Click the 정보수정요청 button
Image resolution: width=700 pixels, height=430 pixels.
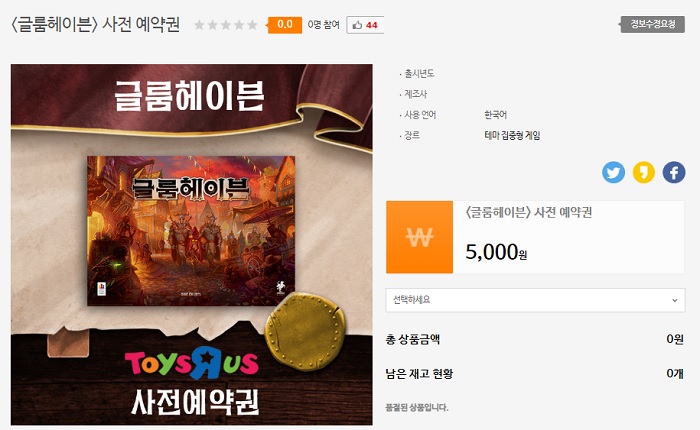pyautogui.click(x=652, y=25)
